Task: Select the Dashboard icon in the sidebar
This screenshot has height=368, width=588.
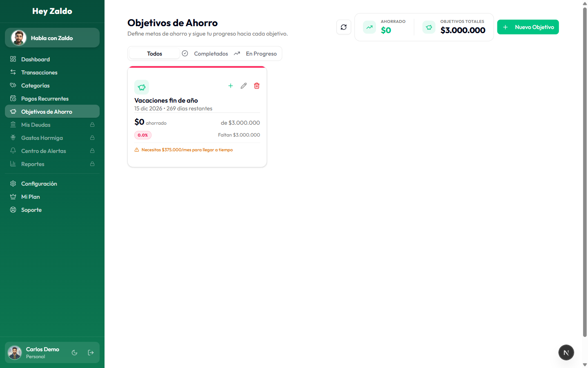Action: [x=13, y=59]
